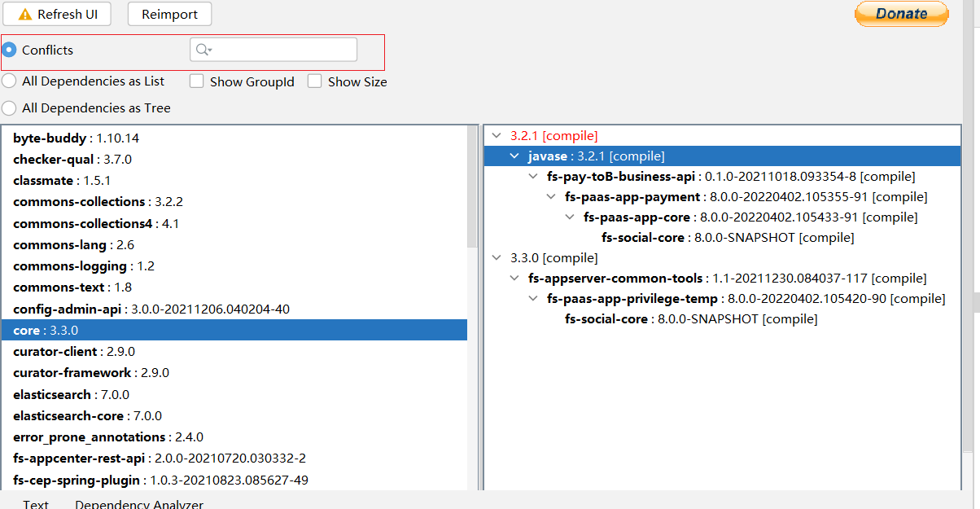Click the Refresh UI button
The image size is (980, 509).
[56, 14]
